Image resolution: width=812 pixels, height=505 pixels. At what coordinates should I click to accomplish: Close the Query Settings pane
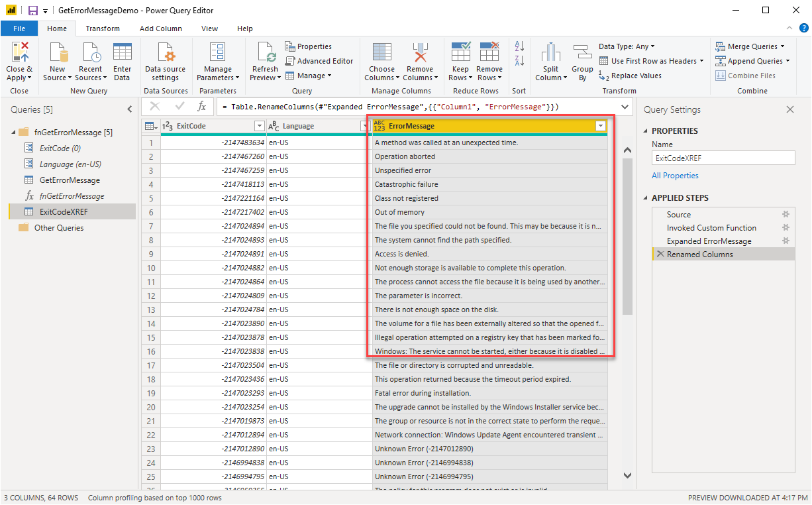pos(789,109)
